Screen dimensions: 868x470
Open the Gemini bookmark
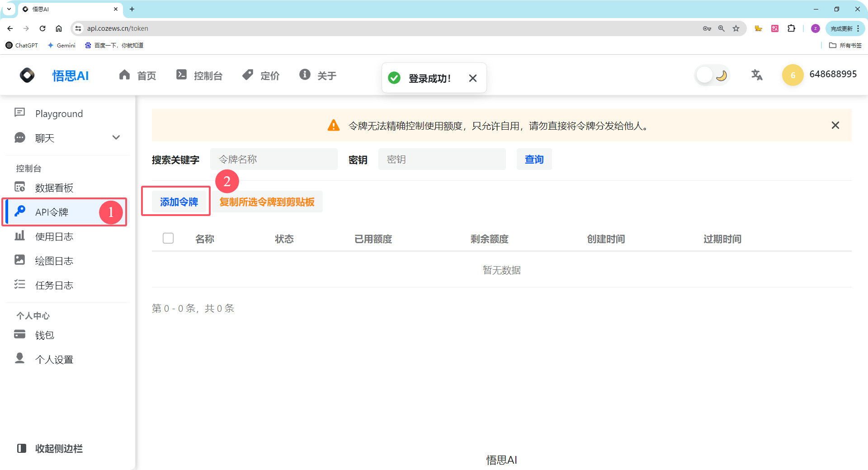click(x=61, y=45)
